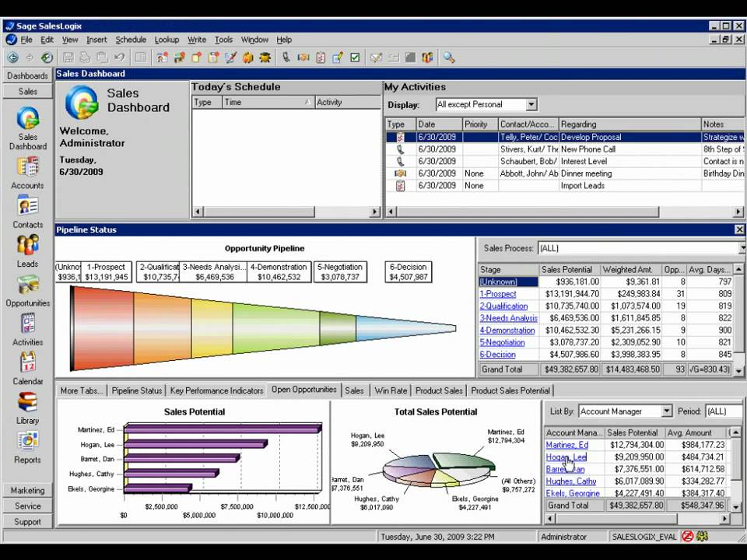
Task: Open Contacts in the sidebar
Action: point(28,212)
